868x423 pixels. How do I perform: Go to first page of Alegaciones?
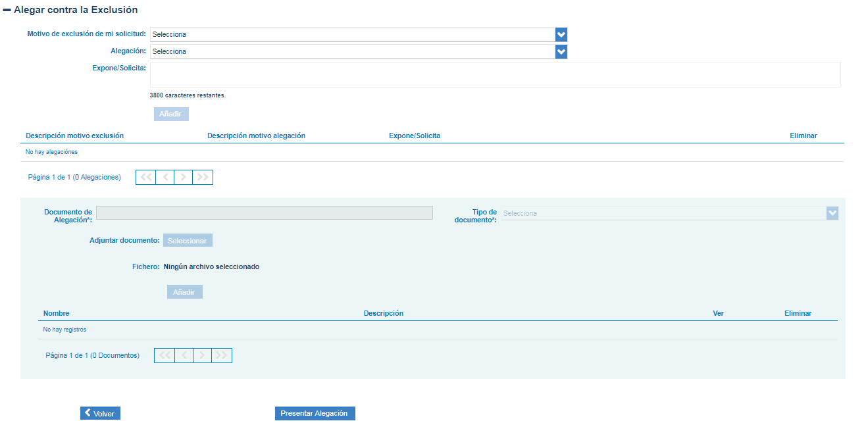(146, 178)
